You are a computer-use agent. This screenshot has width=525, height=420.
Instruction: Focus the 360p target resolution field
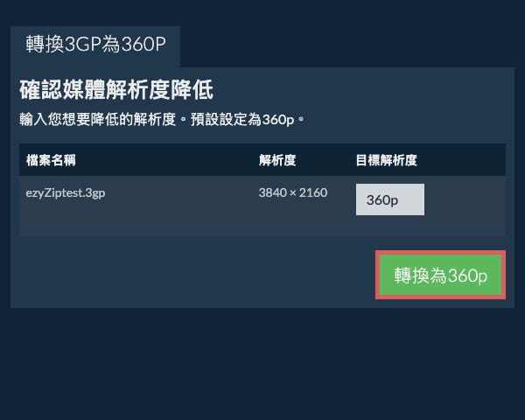coord(389,199)
